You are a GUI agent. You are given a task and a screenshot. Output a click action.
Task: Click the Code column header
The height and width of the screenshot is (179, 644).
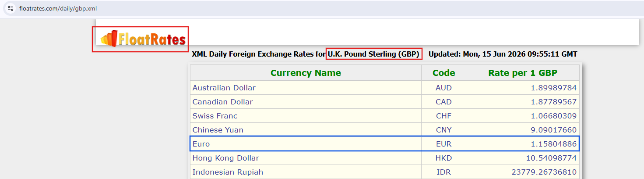[443, 73]
